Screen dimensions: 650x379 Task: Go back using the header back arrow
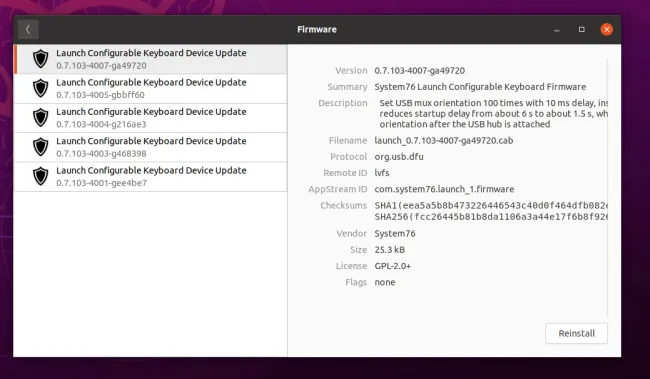pyautogui.click(x=28, y=29)
